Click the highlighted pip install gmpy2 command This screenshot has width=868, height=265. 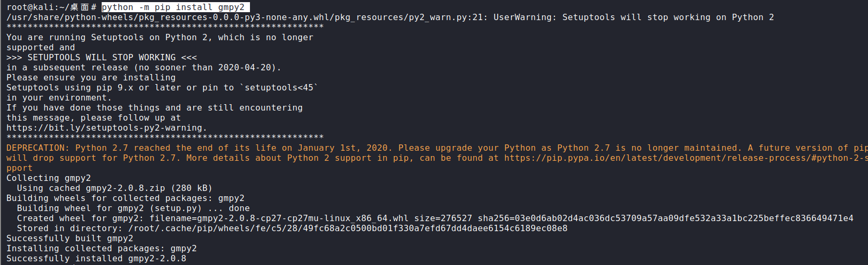pos(175,7)
